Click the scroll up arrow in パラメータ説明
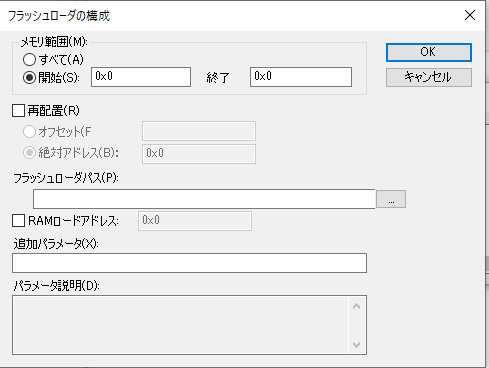This screenshot has height=368, width=489. 356,306
